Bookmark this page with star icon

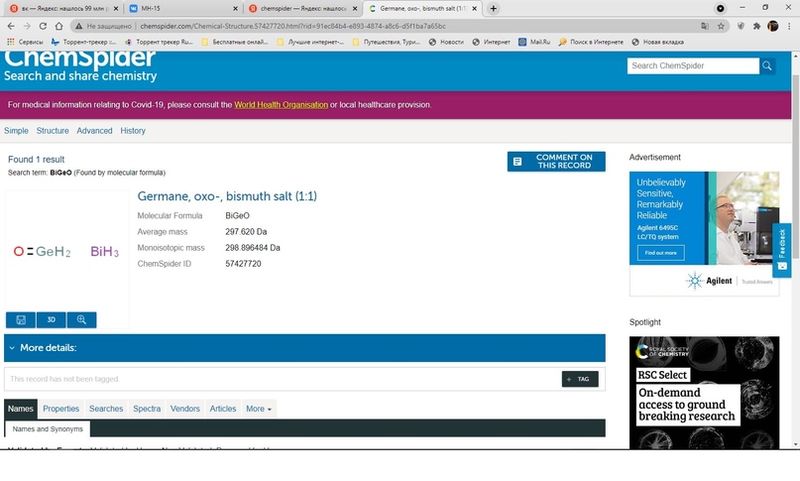click(x=752, y=25)
